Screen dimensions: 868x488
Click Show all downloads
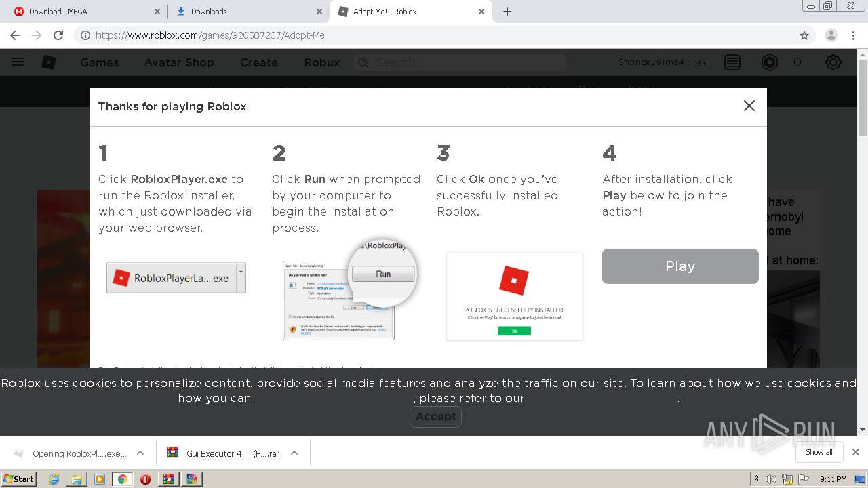819,452
